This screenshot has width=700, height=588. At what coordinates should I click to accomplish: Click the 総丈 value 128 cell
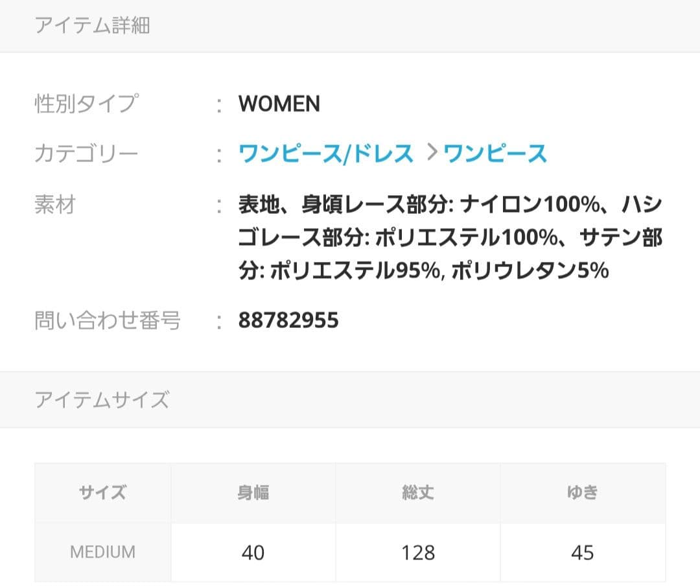click(418, 552)
